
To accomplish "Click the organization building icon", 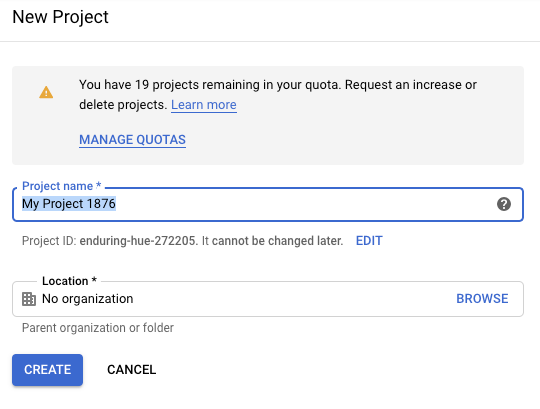I will point(29,299).
